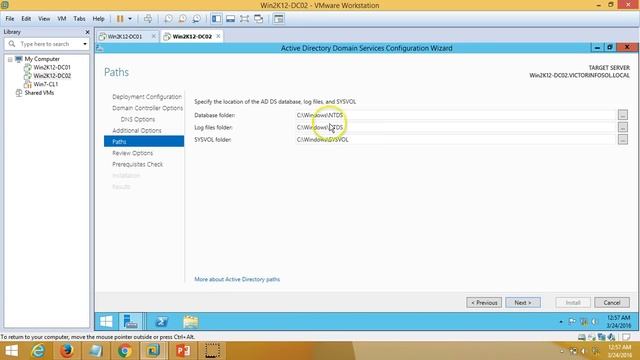
Task: Open the guest clock showing 12:57 AM
Action: 618,322
